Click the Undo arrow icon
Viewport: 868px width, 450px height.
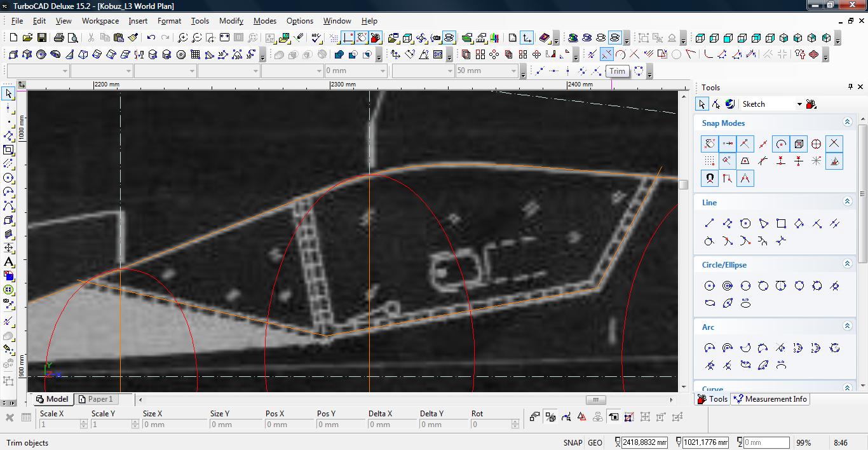point(151,38)
